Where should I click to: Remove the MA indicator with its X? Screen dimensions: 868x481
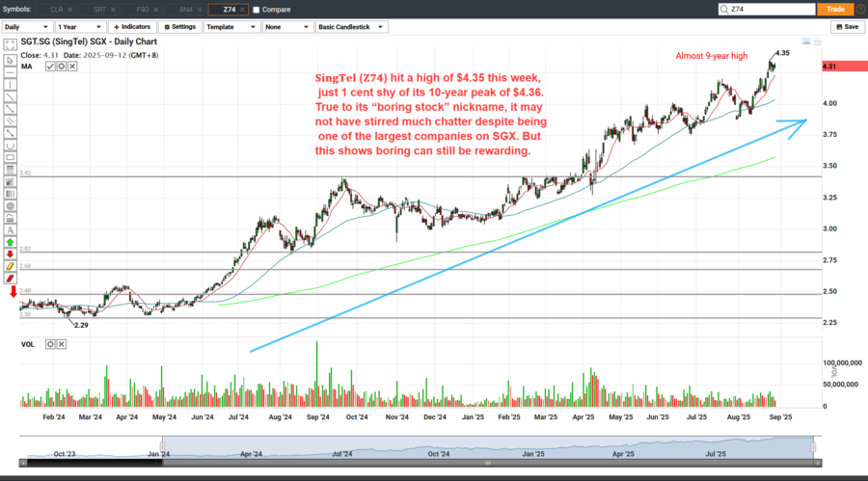pyautogui.click(x=72, y=67)
